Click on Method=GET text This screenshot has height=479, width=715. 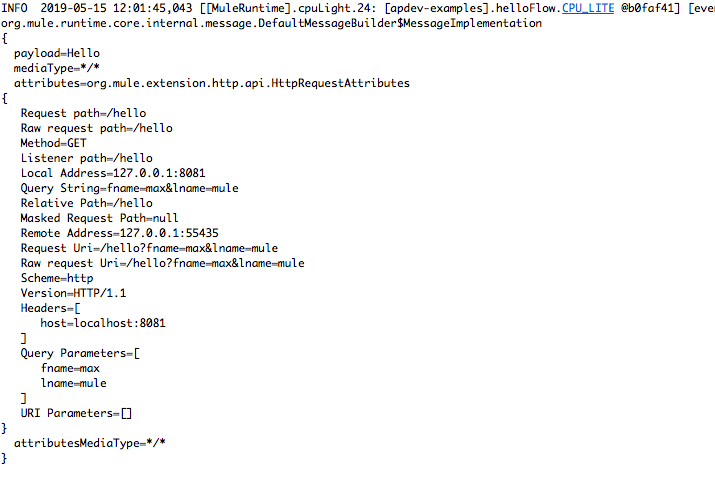click(53, 143)
